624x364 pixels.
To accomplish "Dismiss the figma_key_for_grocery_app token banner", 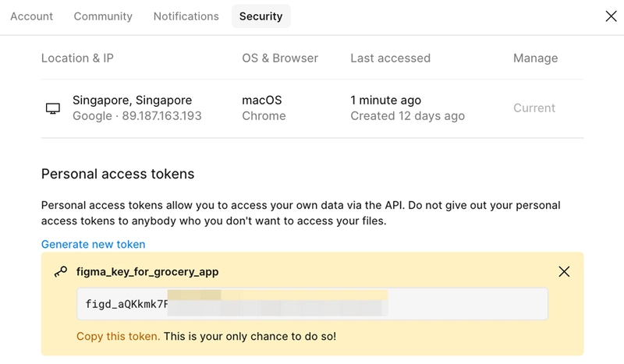I will coord(564,272).
